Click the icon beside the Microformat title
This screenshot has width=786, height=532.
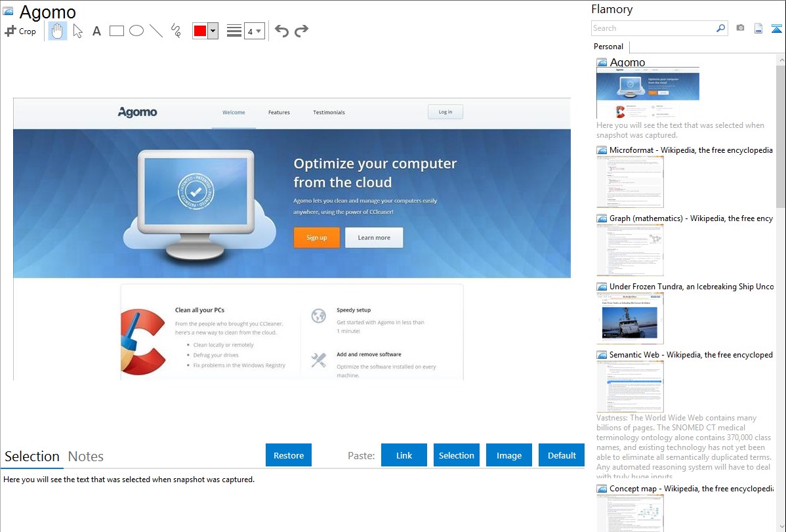[602, 150]
